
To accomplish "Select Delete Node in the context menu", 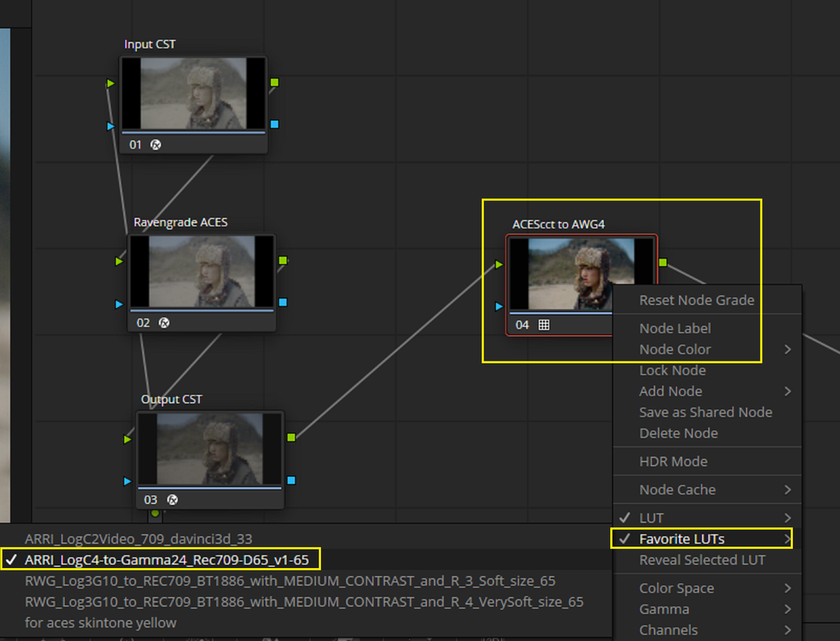I will tap(707, 433).
